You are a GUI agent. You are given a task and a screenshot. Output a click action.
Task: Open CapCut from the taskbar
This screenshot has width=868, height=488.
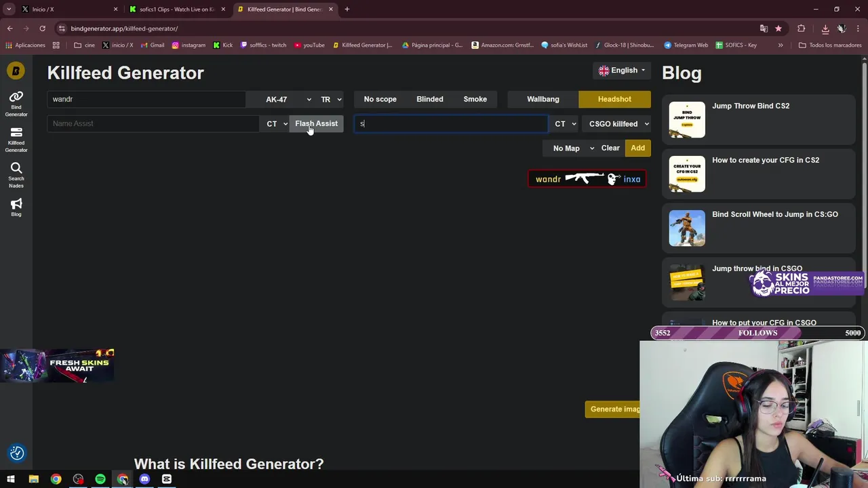tap(167, 479)
